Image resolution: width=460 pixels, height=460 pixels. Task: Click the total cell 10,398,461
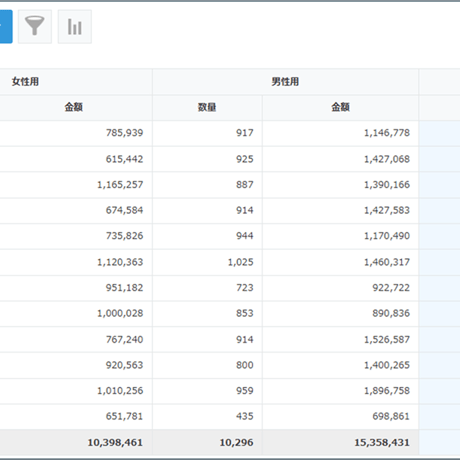(76, 442)
